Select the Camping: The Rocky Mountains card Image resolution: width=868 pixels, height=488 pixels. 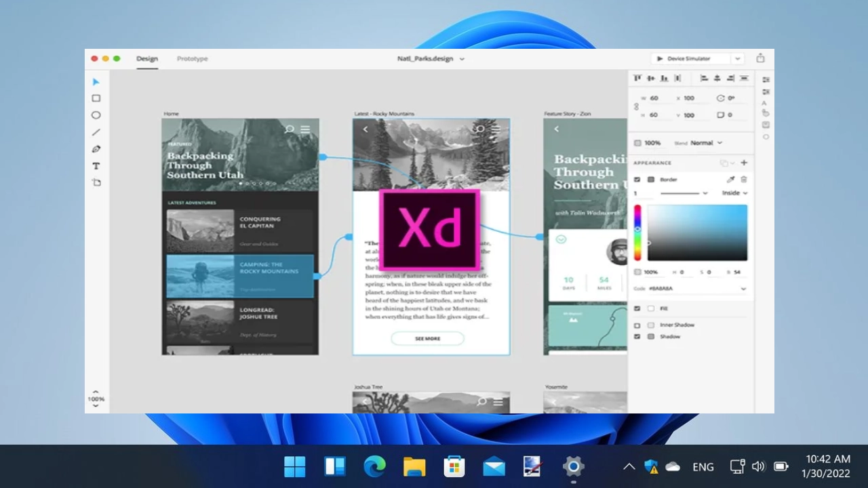pyautogui.click(x=240, y=276)
